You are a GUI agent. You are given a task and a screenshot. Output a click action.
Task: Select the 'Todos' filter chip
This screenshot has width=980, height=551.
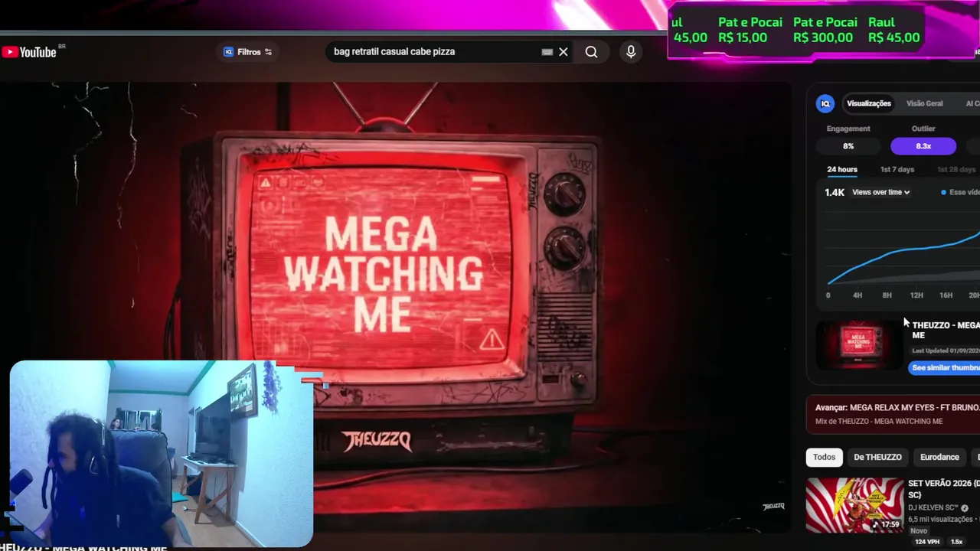(824, 457)
